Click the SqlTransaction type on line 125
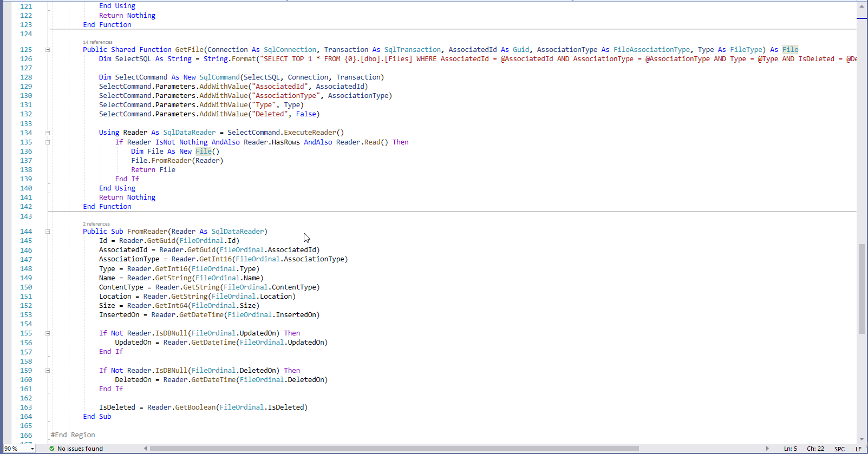 tap(413, 50)
